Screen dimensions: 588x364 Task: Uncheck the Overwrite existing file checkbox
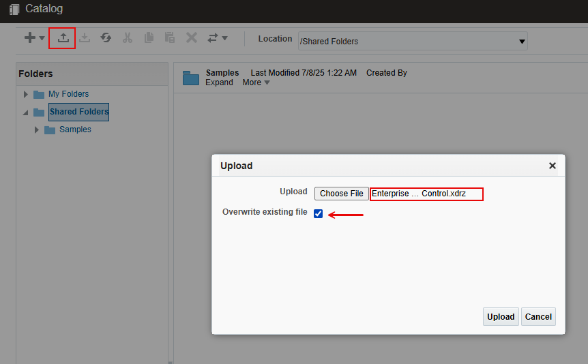(x=318, y=213)
